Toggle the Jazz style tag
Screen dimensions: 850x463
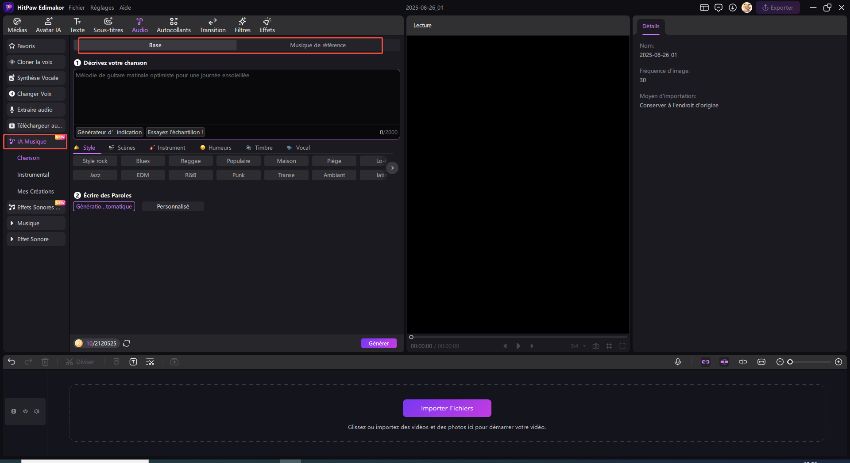point(95,175)
